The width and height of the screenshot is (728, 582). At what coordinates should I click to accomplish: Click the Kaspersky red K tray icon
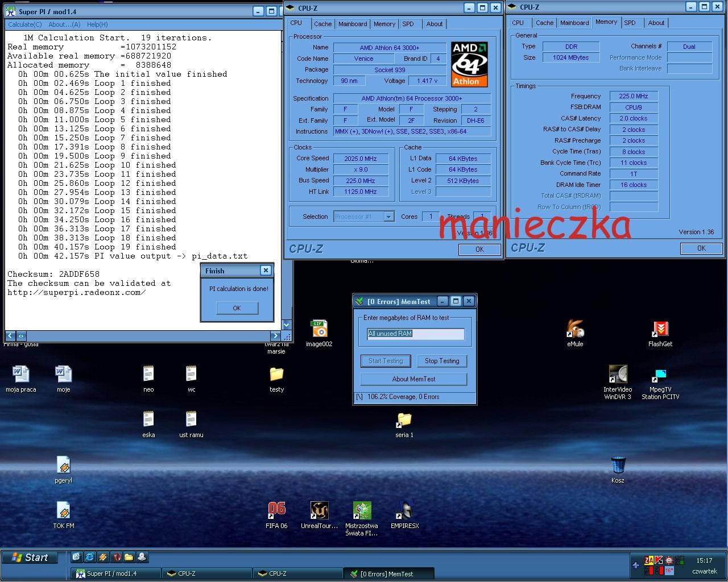[659, 560]
